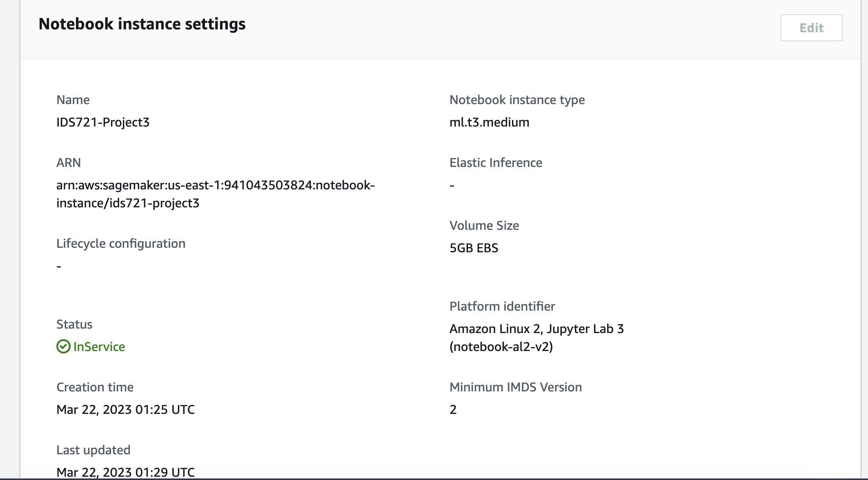
Task: Select the IDS721-Project3 name value
Action: click(x=103, y=122)
